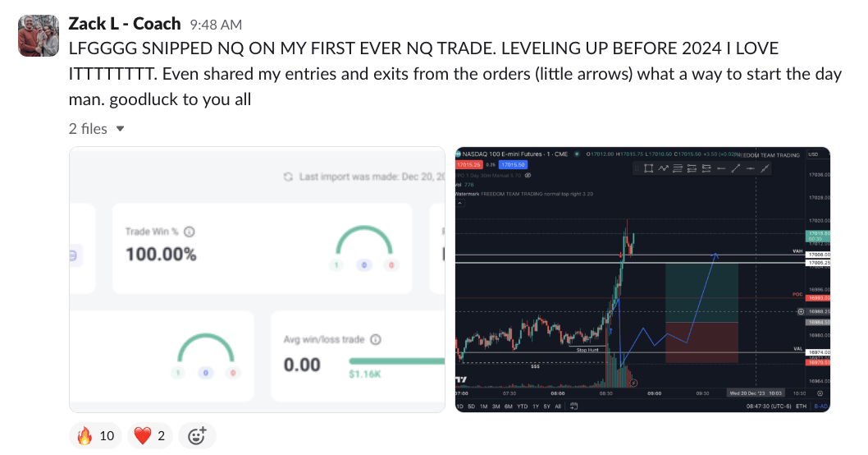Click the go-to-date calendar icon on chart
868x455 pixels.
pos(574,406)
